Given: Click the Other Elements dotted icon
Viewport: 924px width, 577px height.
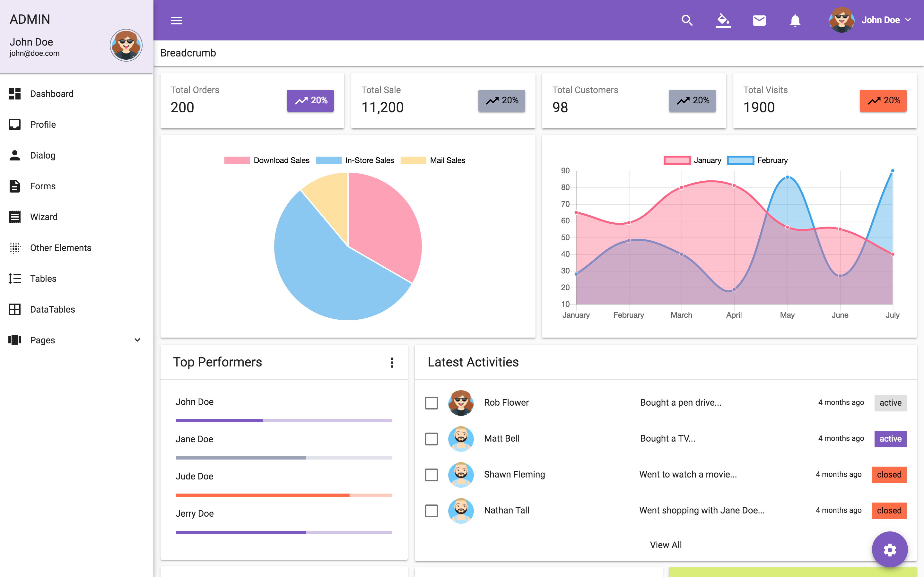Looking at the screenshot, I should click(x=15, y=248).
